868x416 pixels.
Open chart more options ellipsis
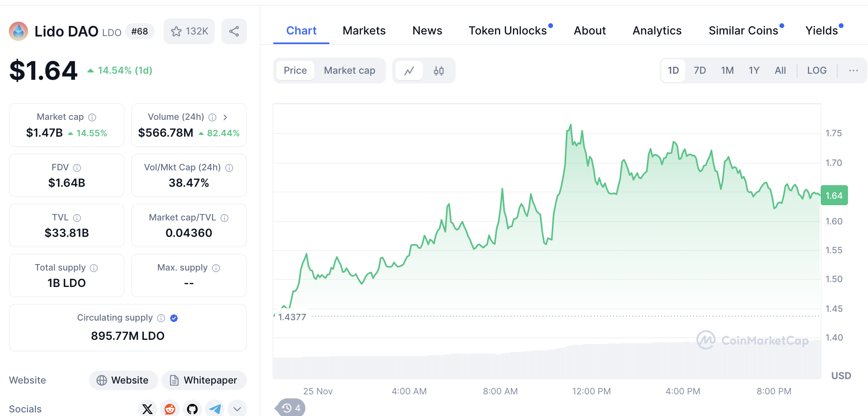(x=853, y=71)
